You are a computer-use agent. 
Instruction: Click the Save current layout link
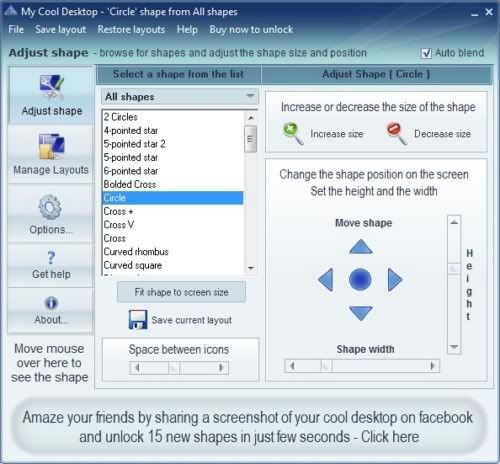pyautogui.click(x=192, y=320)
